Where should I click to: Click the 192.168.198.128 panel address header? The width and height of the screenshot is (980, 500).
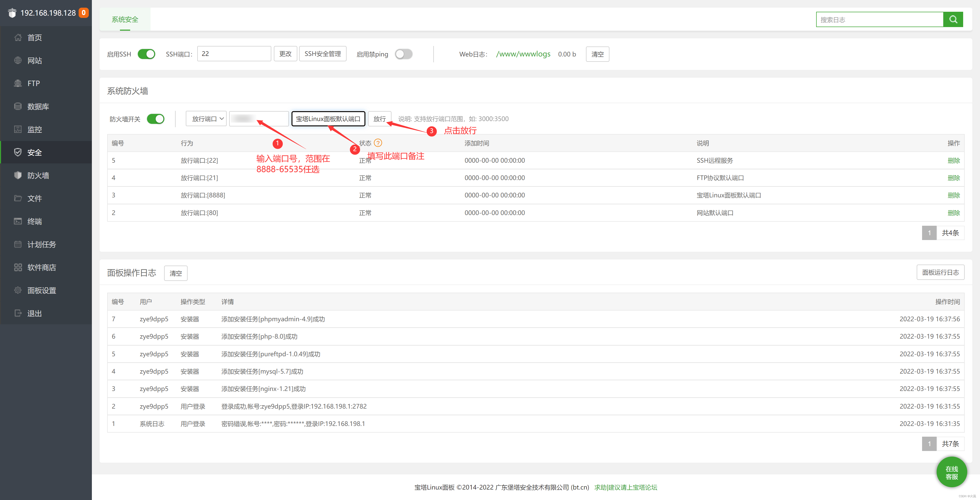click(x=48, y=13)
